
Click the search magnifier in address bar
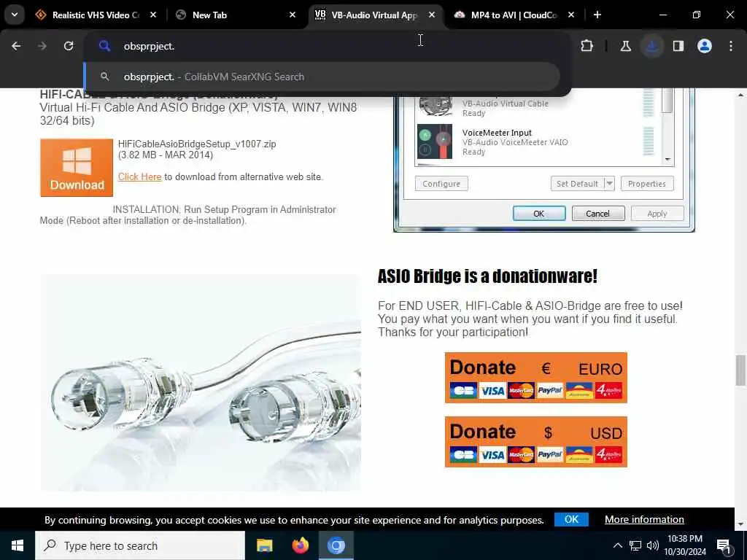104,46
